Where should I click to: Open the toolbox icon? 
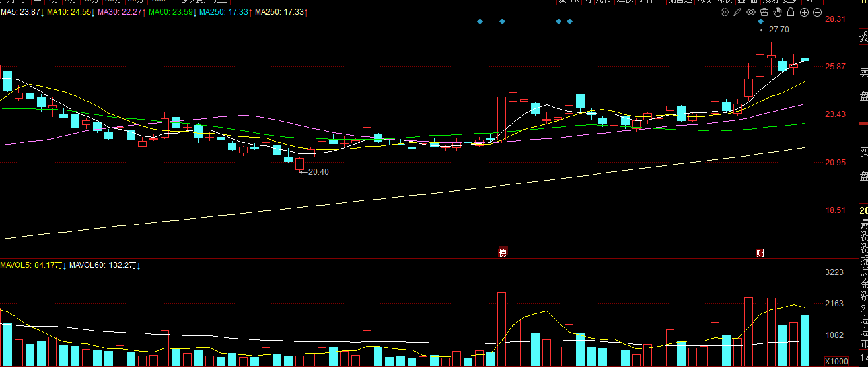pyautogui.click(x=764, y=12)
